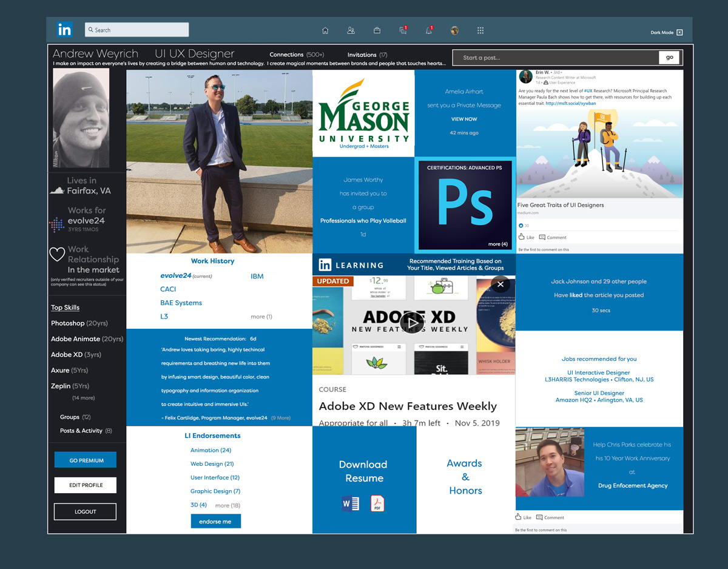Toggle the Dark Mode checkbox
The width and height of the screenshot is (728, 569).
679,32
